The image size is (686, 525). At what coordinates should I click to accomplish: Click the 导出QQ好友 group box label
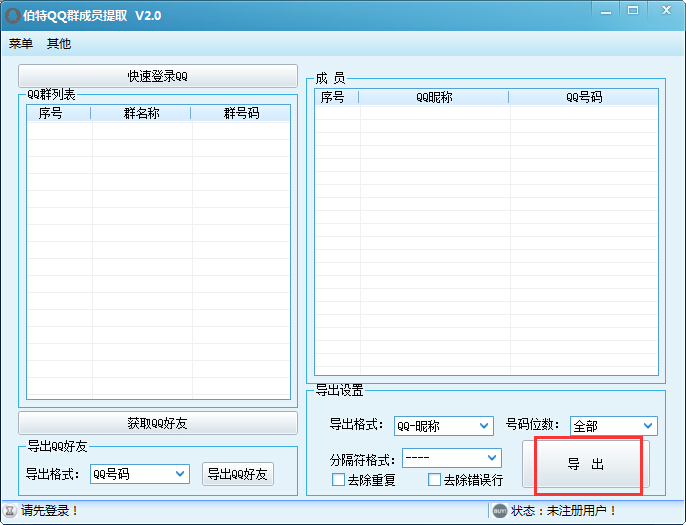coord(57,446)
